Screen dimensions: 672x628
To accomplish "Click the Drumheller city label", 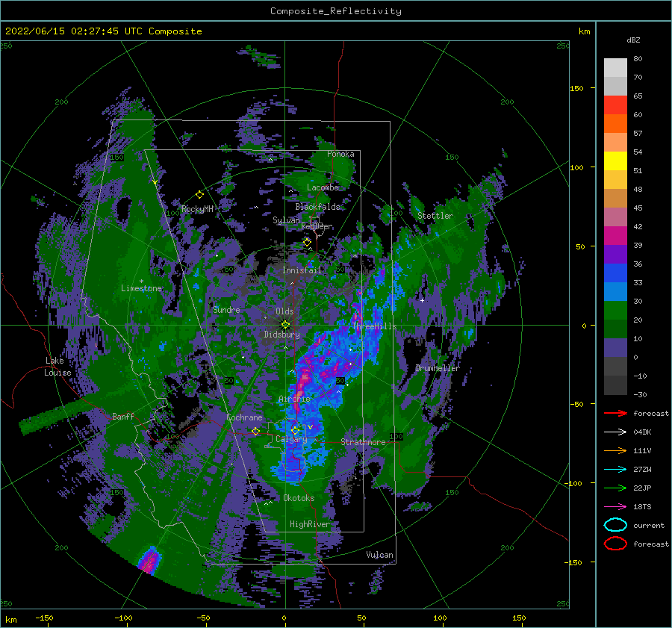I will pyautogui.click(x=438, y=368).
